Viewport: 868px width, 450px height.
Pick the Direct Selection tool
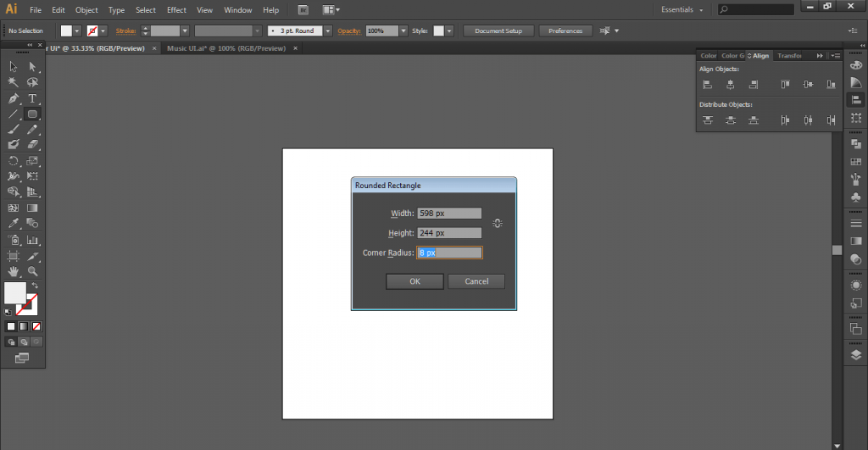click(x=32, y=66)
